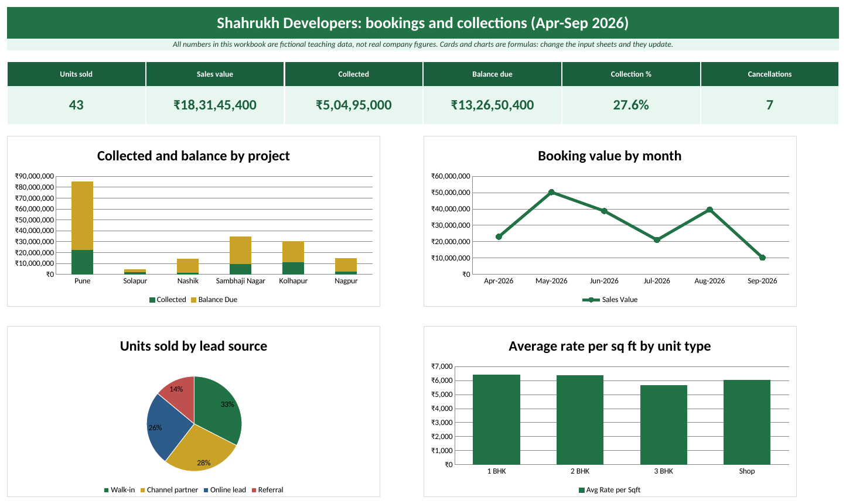Select the 1 BHK bar in rate chart
The image size is (846, 504).
pos(496,420)
